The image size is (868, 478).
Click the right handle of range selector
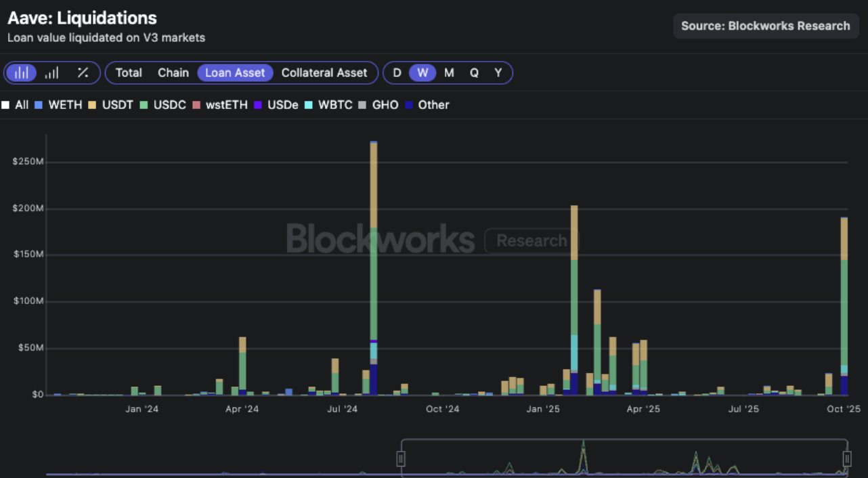(x=847, y=459)
